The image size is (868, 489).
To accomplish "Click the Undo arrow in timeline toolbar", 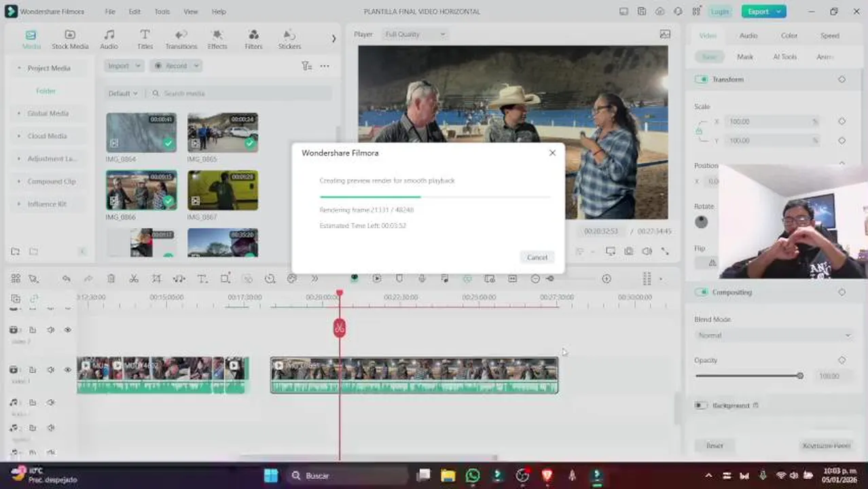I will click(x=66, y=278).
